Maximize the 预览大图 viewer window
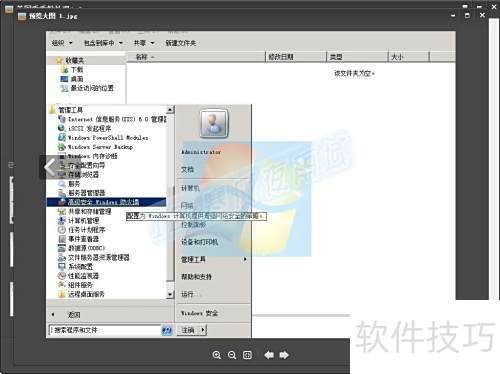The height and width of the screenshot is (374, 500). coord(467,15)
